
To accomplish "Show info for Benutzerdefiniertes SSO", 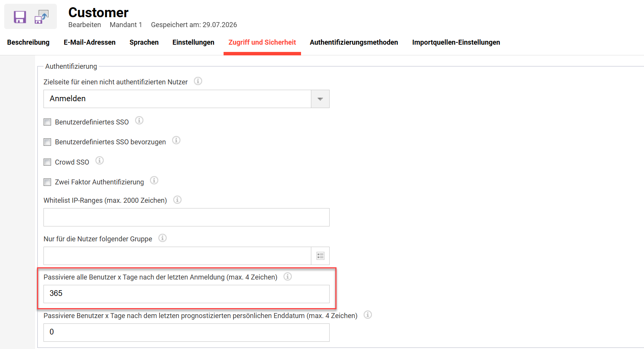I will point(139,121).
